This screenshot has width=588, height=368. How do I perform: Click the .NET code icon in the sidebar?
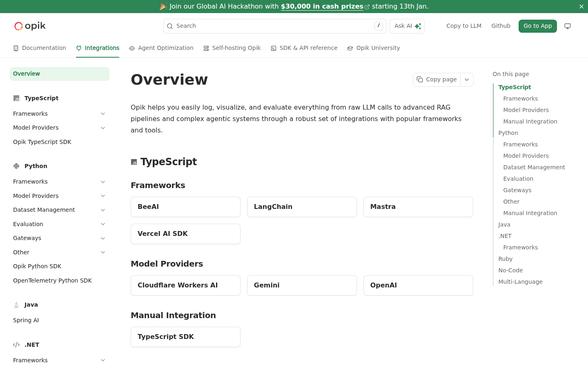pos(16,345)
